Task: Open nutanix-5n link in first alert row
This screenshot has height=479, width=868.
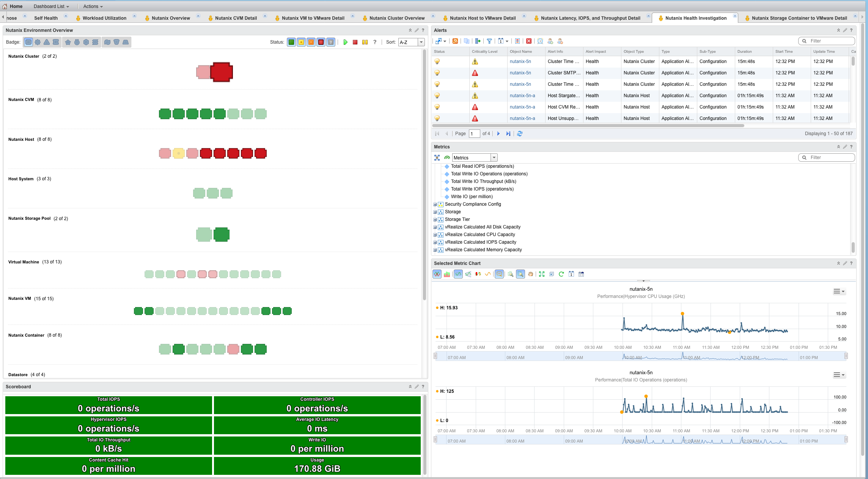Action: (x=520, y=61)
